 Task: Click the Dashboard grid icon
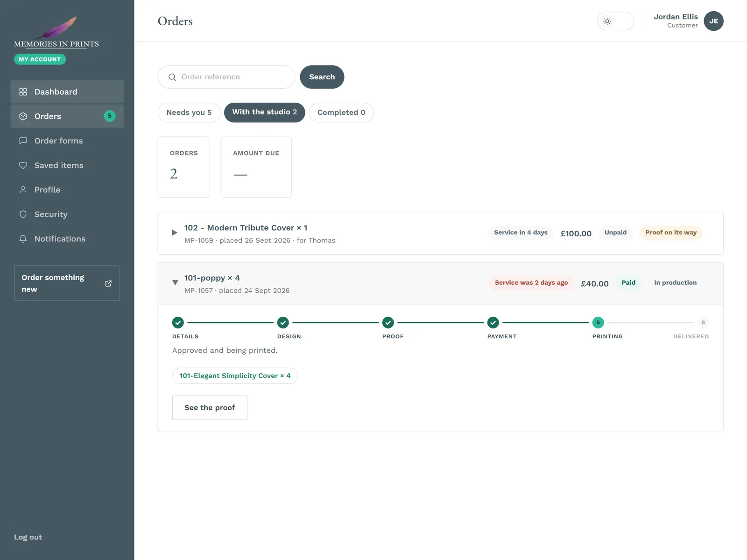(x=23, y=92)
